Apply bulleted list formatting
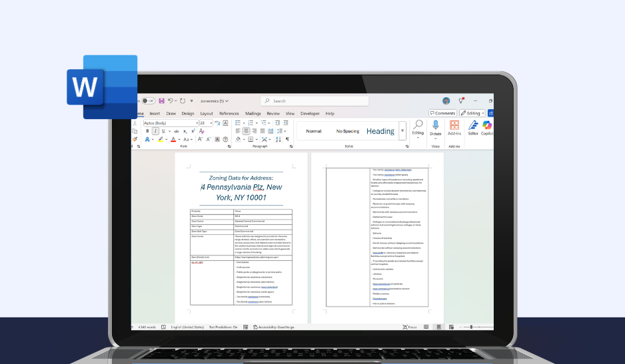Screen dimensions: 625x364 coord(239,123)
